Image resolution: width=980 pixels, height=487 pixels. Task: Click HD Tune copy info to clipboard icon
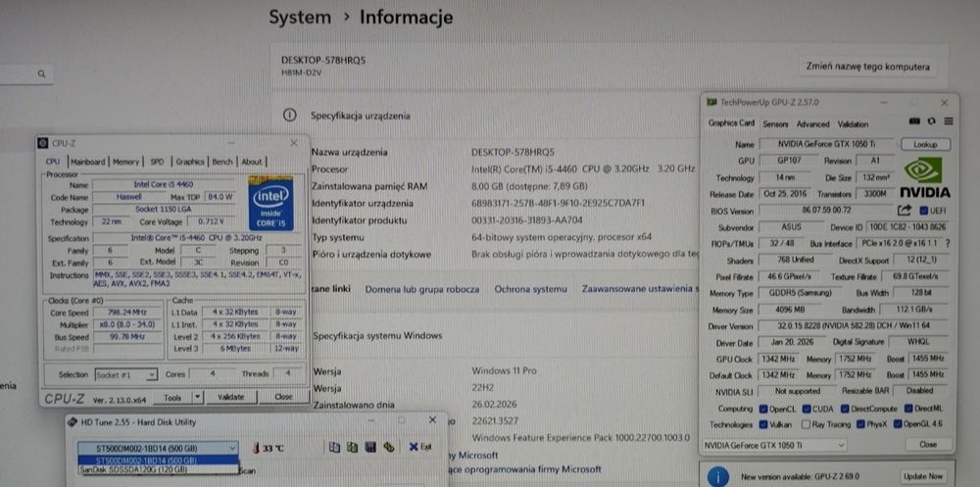334,447
